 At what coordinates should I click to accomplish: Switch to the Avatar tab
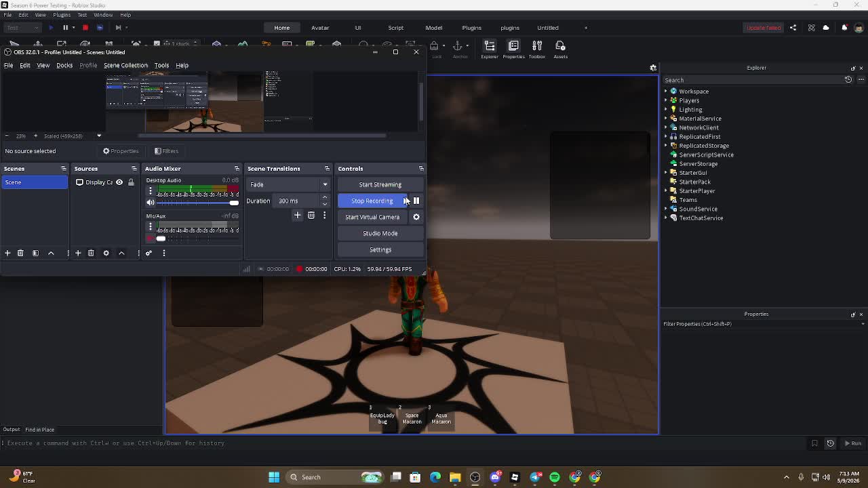(x=320, y=28)
